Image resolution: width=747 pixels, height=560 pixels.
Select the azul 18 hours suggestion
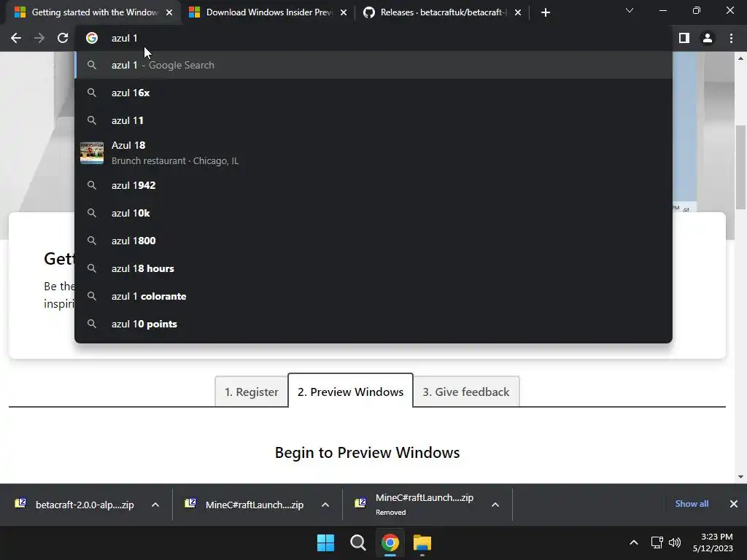click(x=373, y=268)
